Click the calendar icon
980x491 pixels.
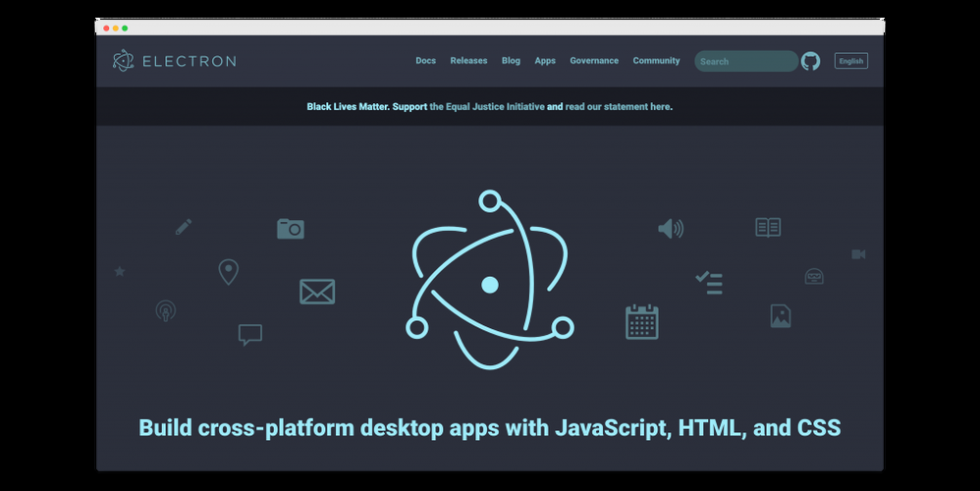click(x=641, y=321)
